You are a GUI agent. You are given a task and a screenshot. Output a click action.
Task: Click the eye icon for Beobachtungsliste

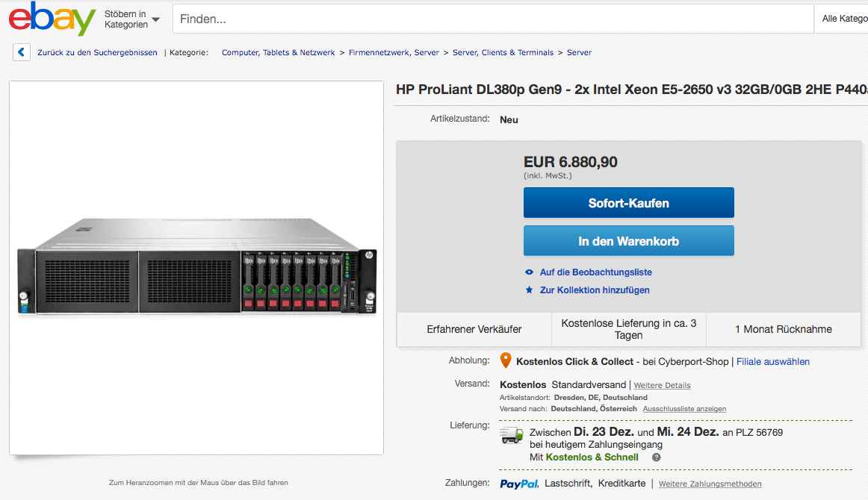pyautogui.click(x=529, y=272)
